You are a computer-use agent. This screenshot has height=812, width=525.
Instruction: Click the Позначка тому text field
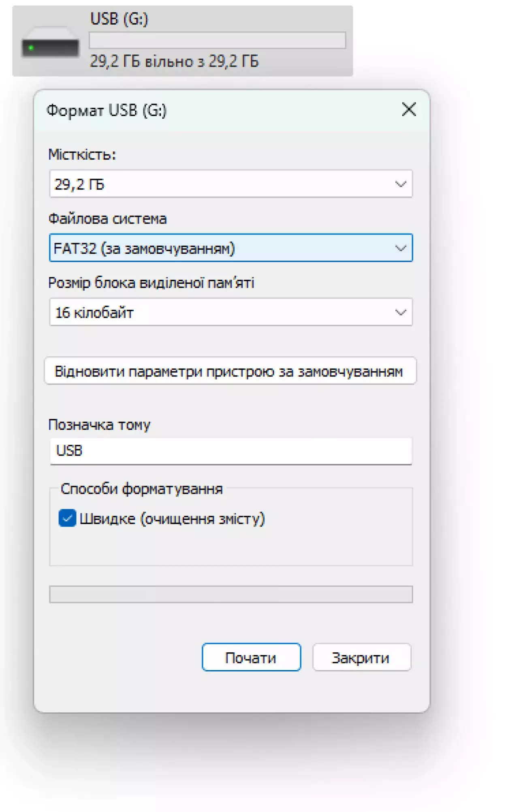click(231, 451)
